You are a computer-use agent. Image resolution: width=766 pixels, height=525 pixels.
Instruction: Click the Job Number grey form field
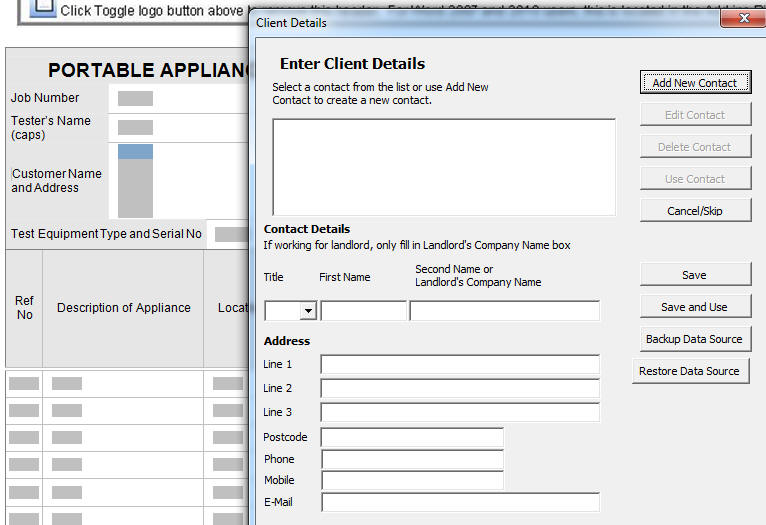tap(135, 98)
